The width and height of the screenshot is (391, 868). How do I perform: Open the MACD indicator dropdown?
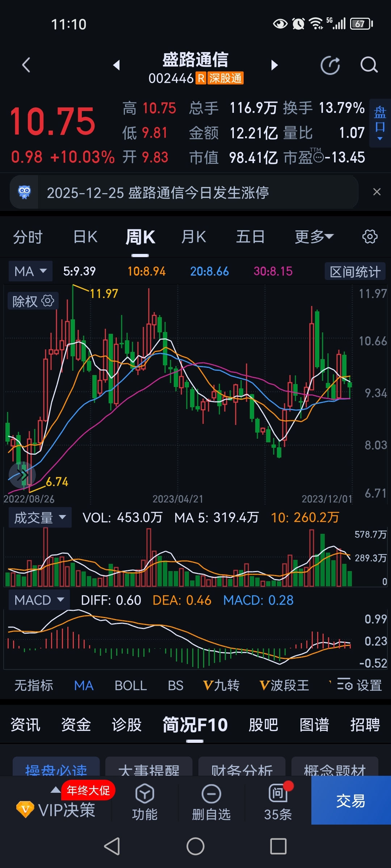pyautogui.click(x=39, y=600)
